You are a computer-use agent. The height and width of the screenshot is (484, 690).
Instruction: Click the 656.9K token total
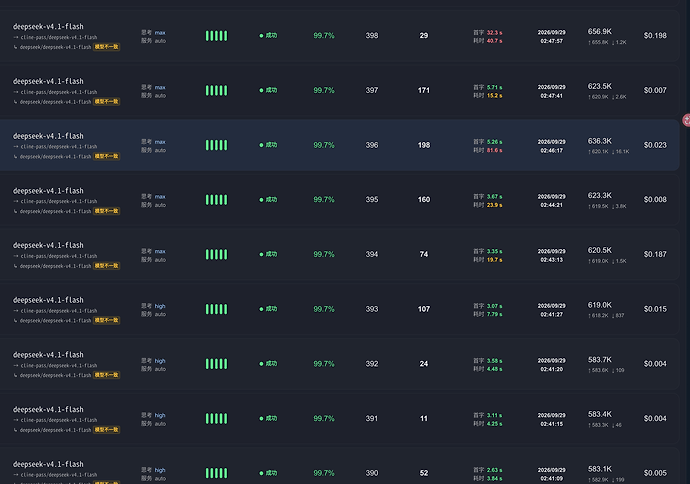600,32
